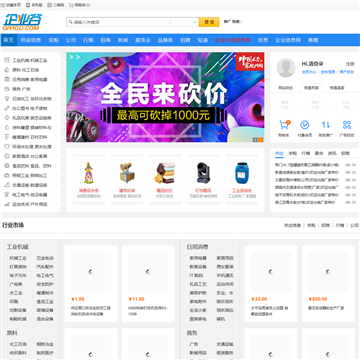Click the 交通运输 row icon
Screen dimensions: 360x360
tap(6, 185)
